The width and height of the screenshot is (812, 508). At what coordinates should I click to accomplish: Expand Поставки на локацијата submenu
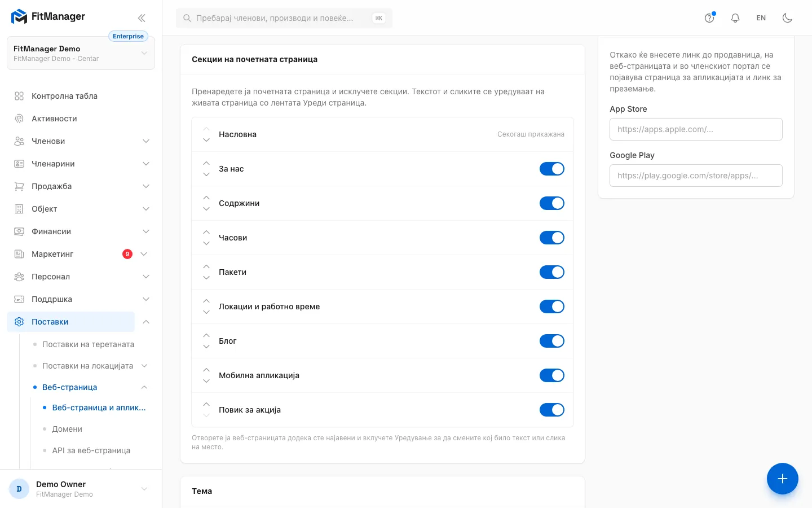coord(144,366)
